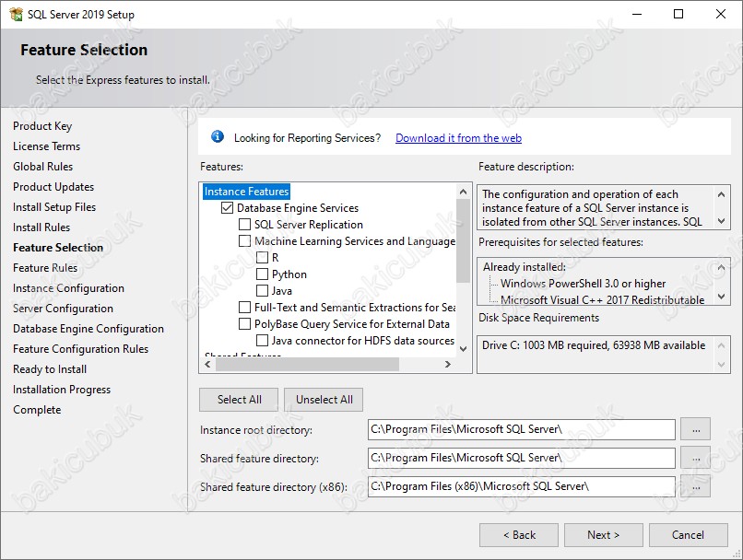The image size is (743, 560).
Task: Click the Instance root directory field
Action: (x=521, y=429)
